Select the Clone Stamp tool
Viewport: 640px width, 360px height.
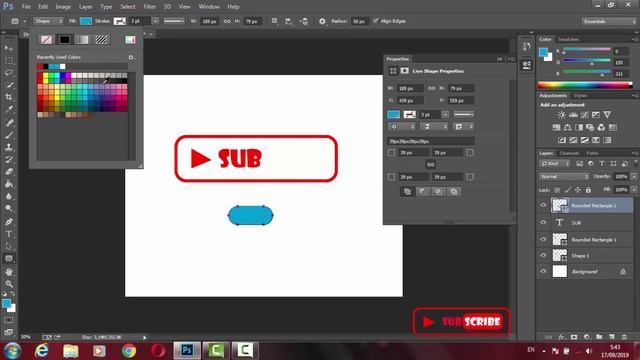coord(9,147)
